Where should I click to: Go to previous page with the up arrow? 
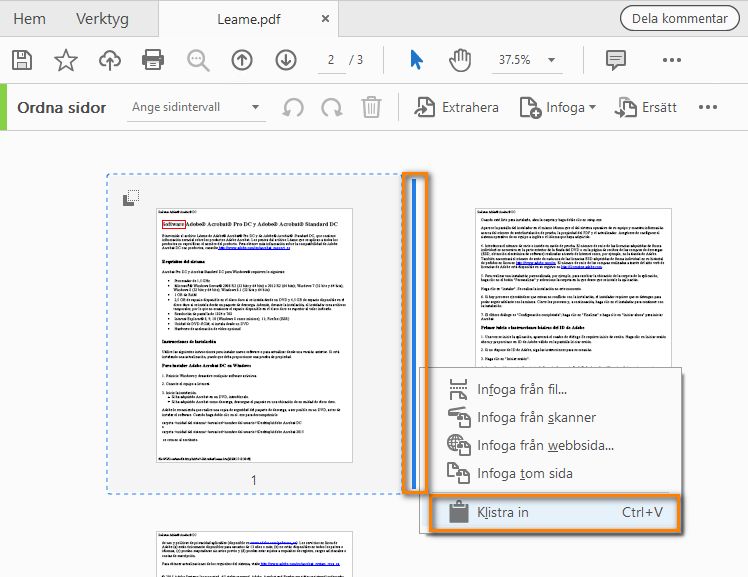click(x=242, y=60)
